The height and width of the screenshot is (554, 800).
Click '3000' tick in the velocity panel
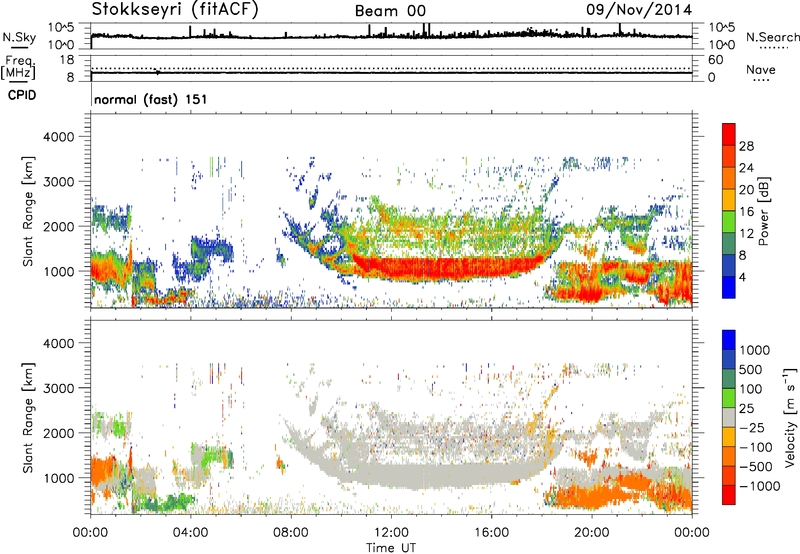(58, 388)
